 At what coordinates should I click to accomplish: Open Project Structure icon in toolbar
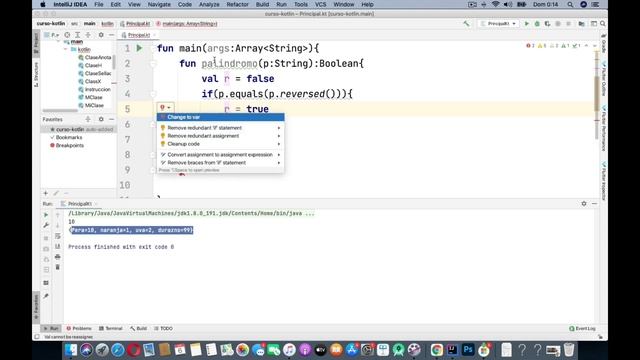pos(581,24)
